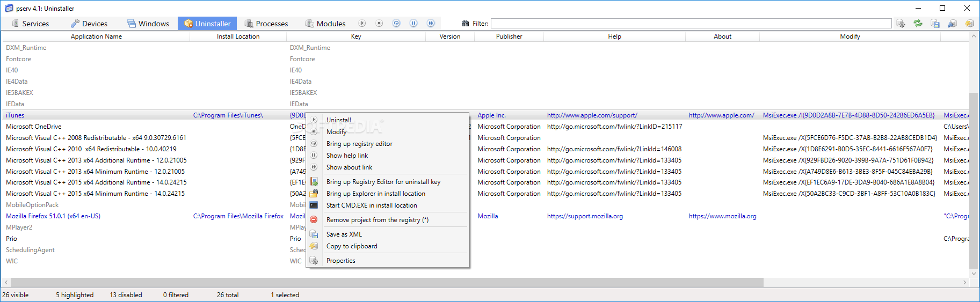Click the binoculars icon beside Filter
980x302 pixels.
[465, 24]
